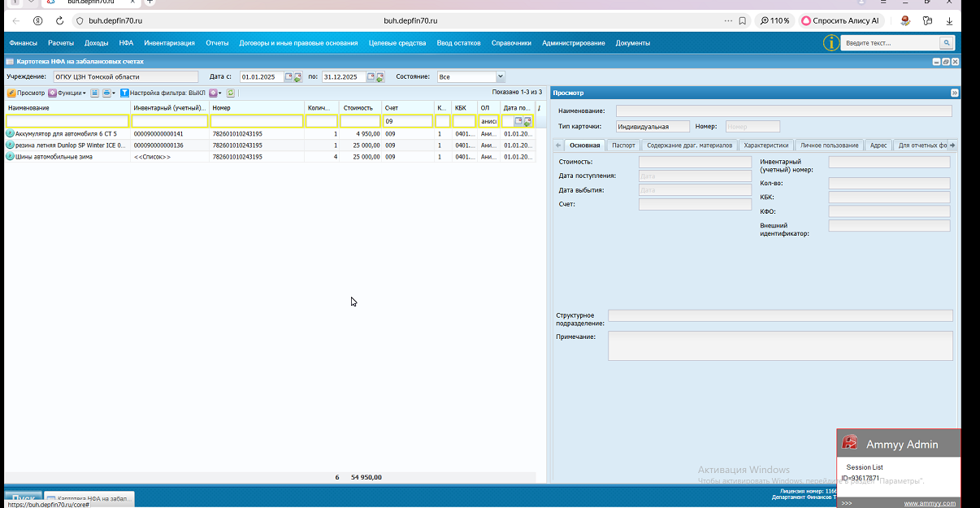Switch to the Паспорт tab
Image resolution: width=980 pixels, height=508 pixels.
624,145
